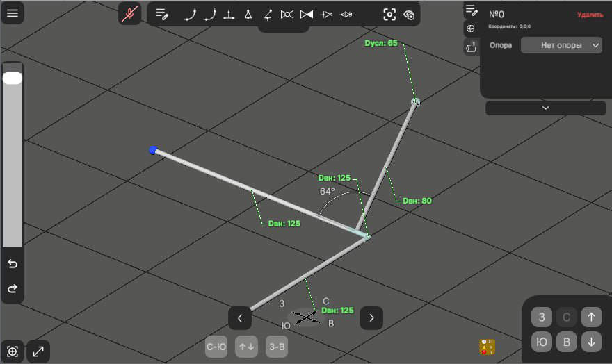Open the hamburger menu
This screenshot has width=612, height=364.
coord(13,13)
